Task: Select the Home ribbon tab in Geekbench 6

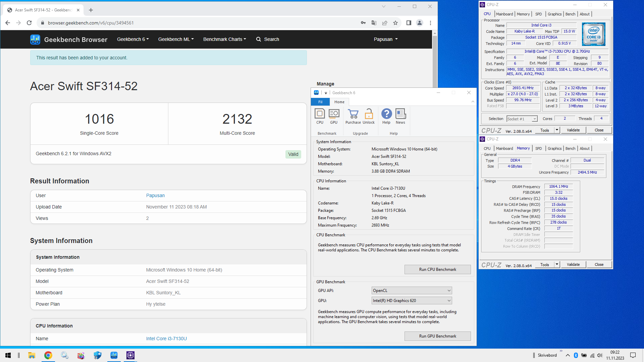Action: pyautogui.click(x=339, y=102)
